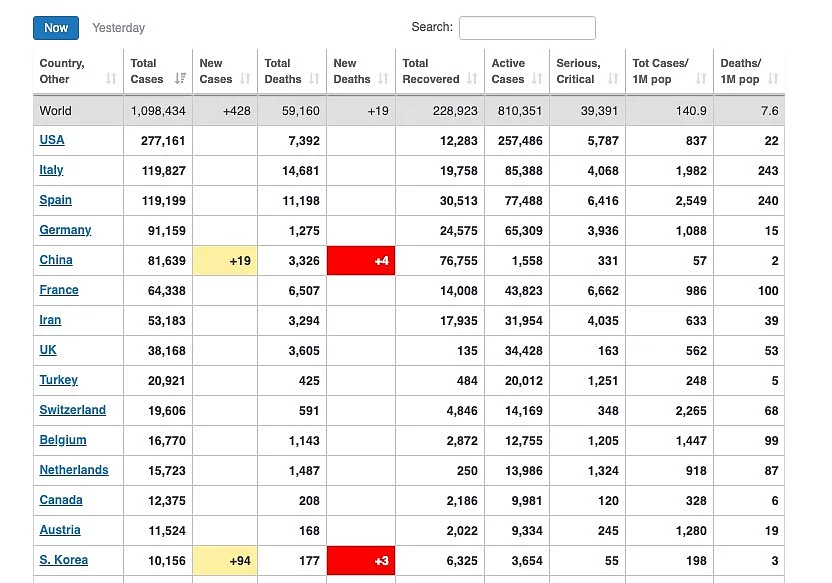This screenshot has height=583, width=832.
Task: Click Total Cases sort arrows icon
Action: (180, 79)
